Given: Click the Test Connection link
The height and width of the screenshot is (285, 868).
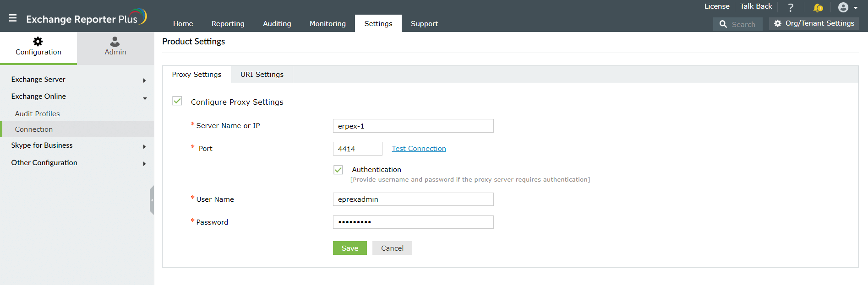Looking at the screenshot, I should 419,149.
